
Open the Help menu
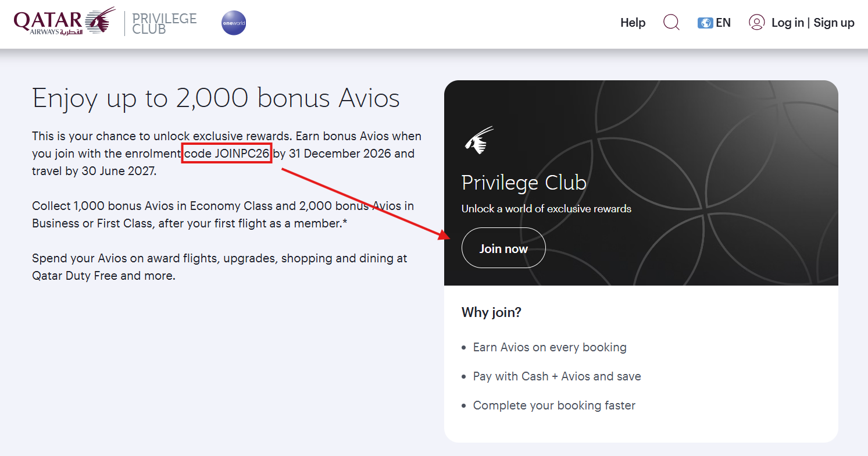coord(633,22)
